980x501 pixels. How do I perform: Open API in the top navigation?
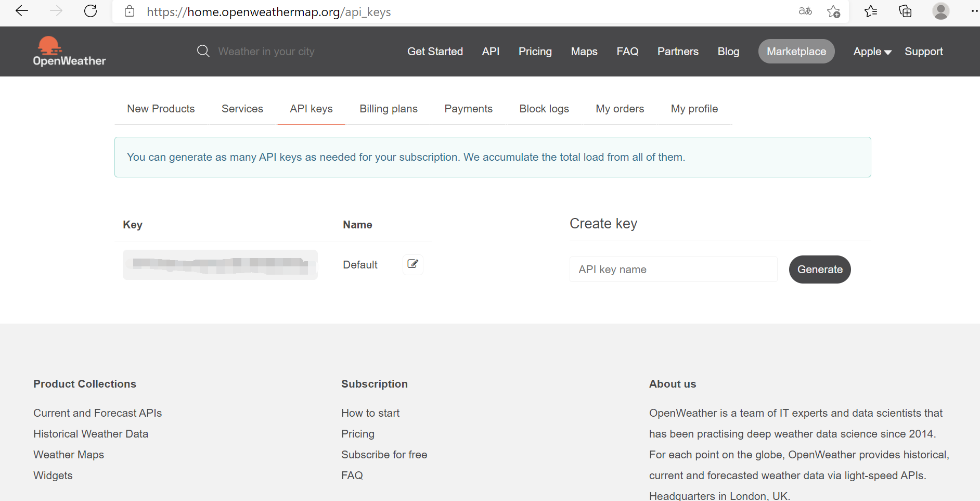[x=491, y=52]
